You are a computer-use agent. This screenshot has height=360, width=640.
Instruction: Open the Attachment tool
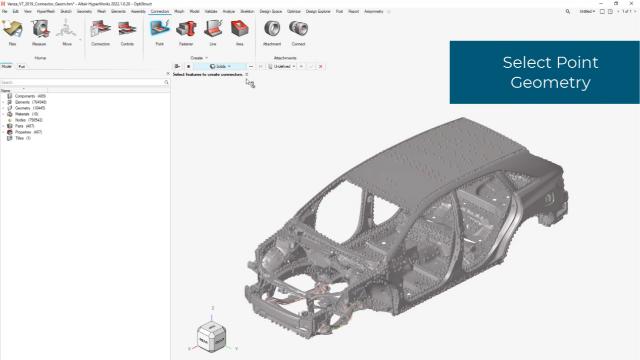(x=272, y=33)
